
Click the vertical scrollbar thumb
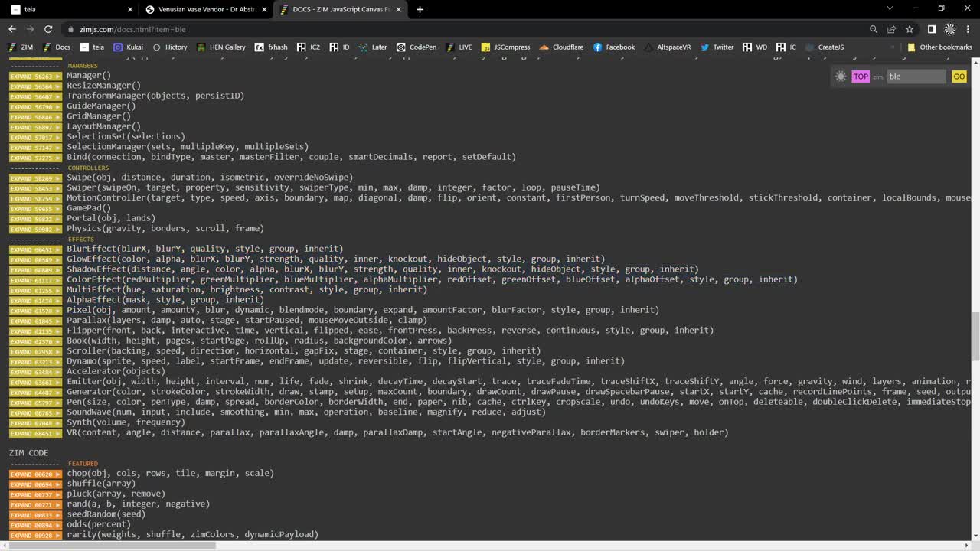(975, 335)
